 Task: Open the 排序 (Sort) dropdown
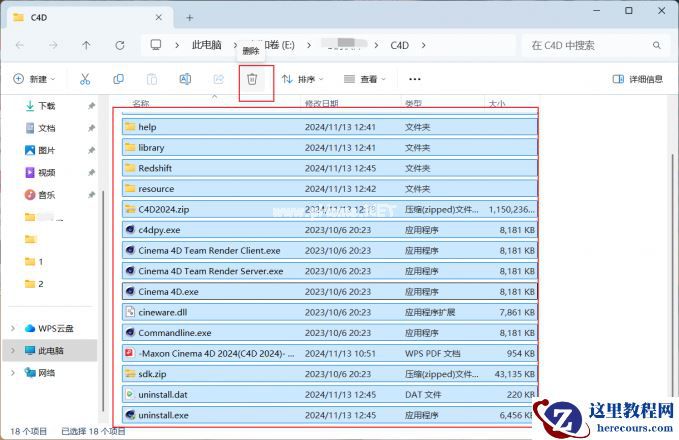[302, 79]
